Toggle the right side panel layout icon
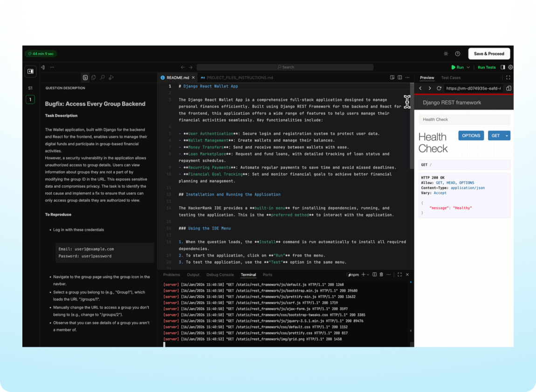536x392 pixels. pyautogui.click(x=503, y=67)
